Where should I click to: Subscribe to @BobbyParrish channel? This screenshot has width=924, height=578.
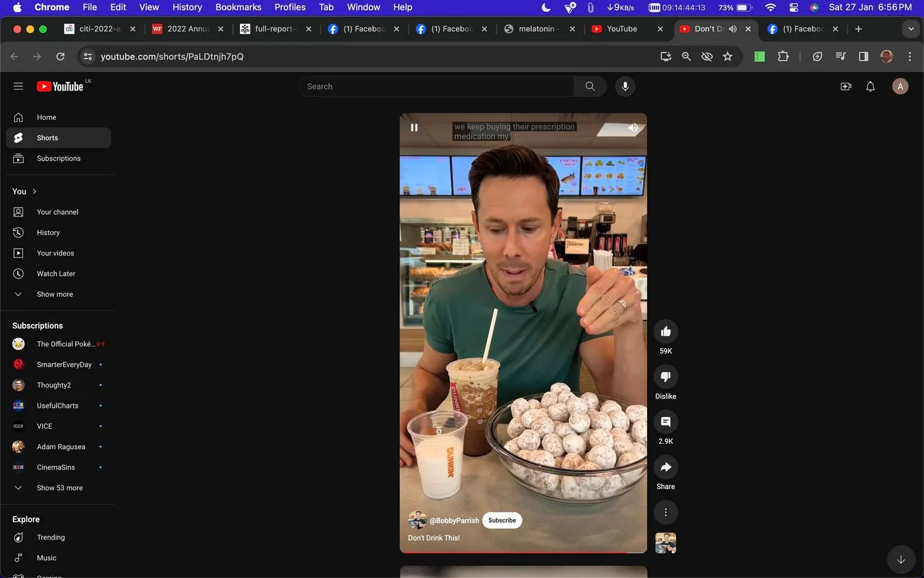coord(502,520)
